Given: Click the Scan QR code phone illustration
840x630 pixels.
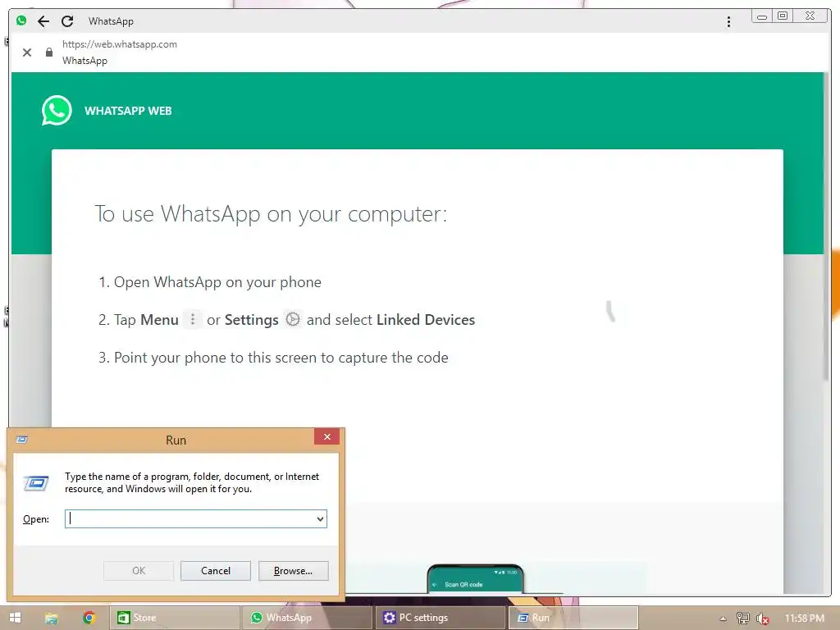Looking at the screenshot, I should coord(475,578).
